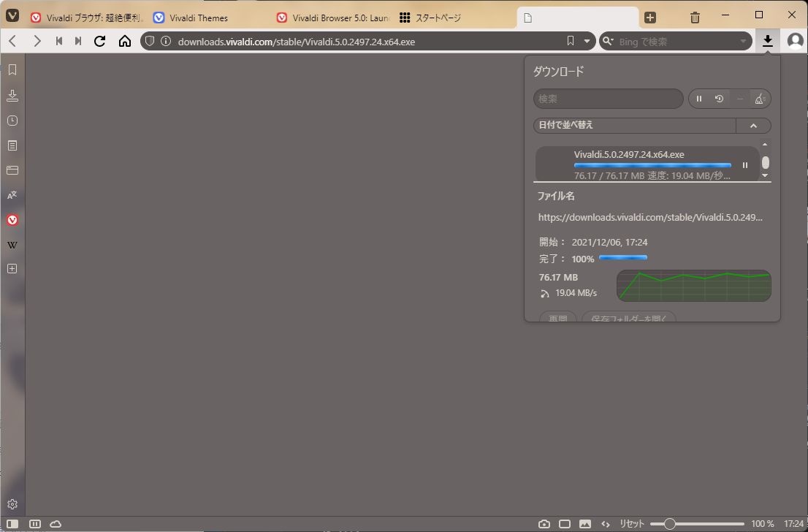Open the Window side panel
This screenshot has width=808, height=532.
click(x=12, y=170)
